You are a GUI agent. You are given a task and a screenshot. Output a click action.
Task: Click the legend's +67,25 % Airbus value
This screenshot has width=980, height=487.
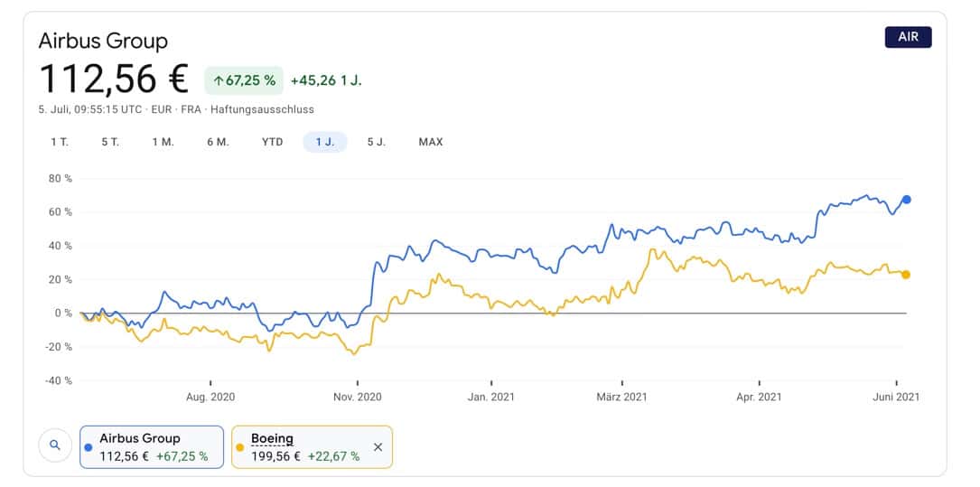click(182, 456)
